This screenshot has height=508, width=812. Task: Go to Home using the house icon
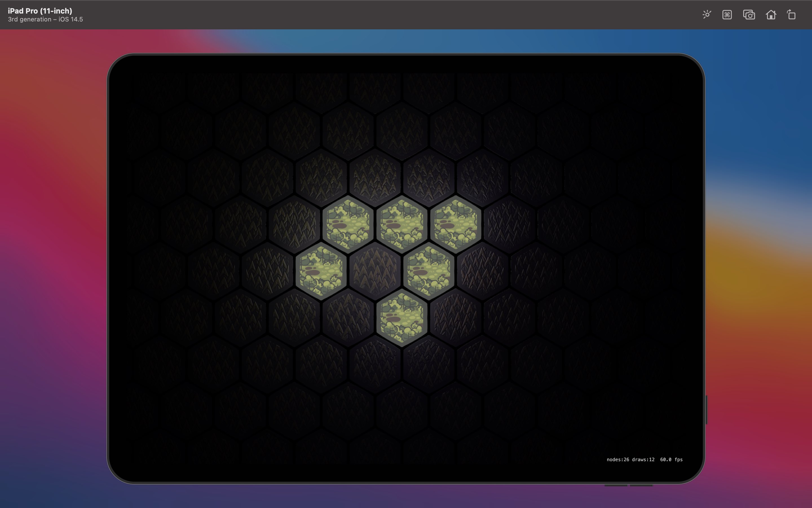click(771, 14)
